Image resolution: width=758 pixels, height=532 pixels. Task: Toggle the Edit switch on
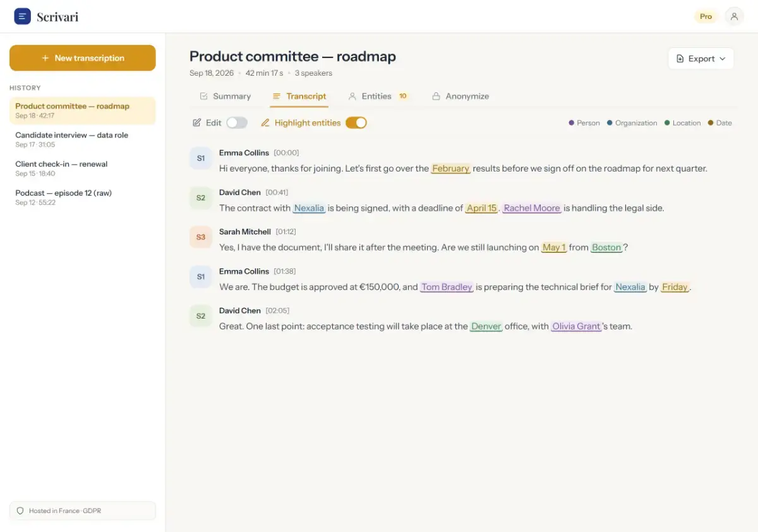coord(237,123)
